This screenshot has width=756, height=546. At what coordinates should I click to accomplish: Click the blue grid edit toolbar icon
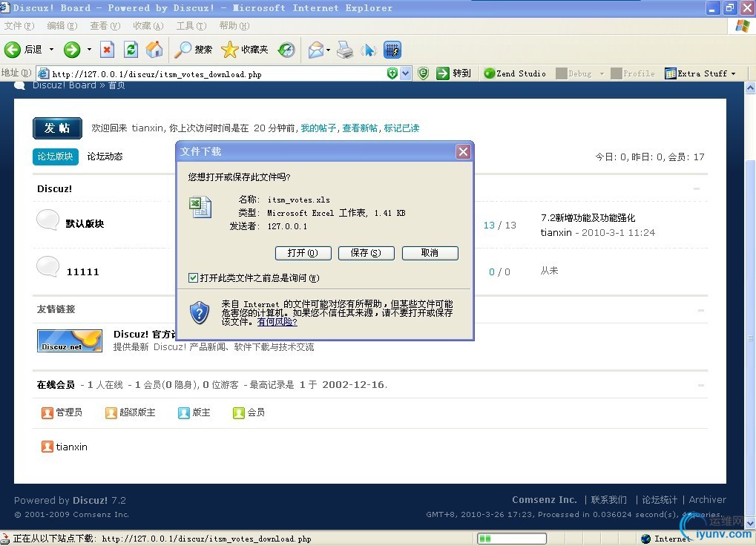click(392, 50)
